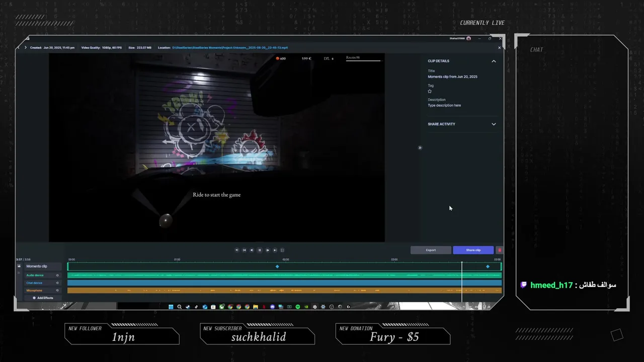
Task: Open the clip file location link
Action: click(230, 48)
